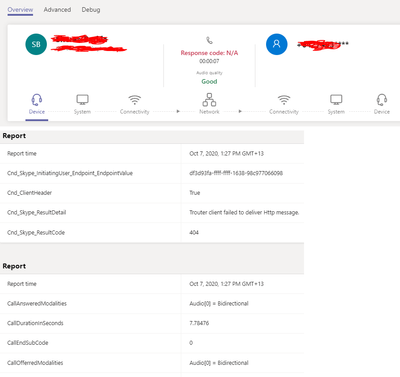Click the 404 result code value
This screenshot has width=400, height=377.
[x=194, y=232]
